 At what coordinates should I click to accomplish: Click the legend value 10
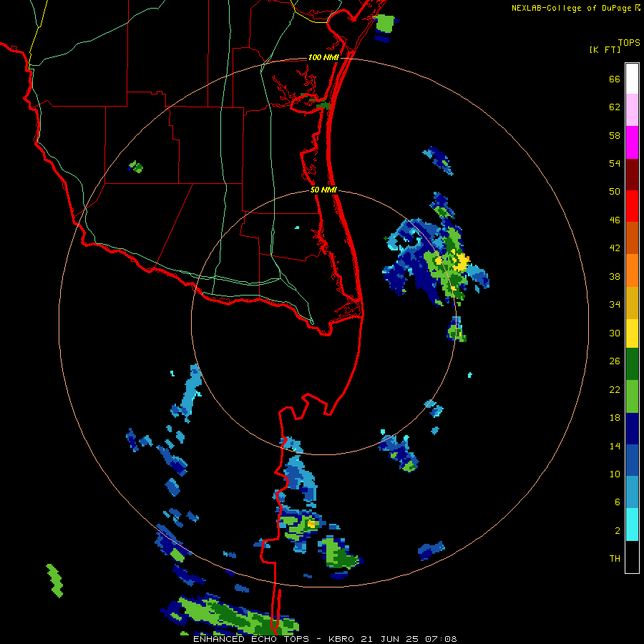[x=615, y=474]
